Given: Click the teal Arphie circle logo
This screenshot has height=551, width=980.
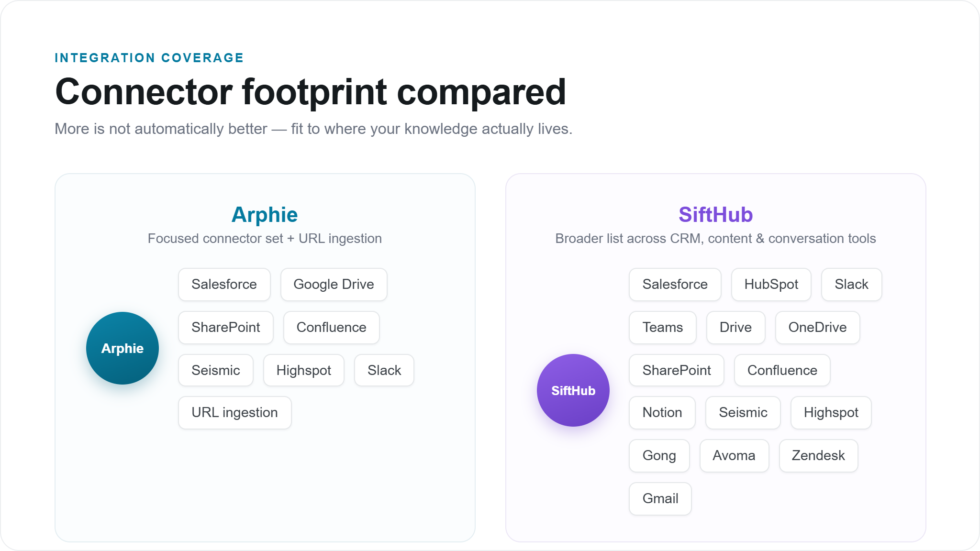Looking at the screenshot, I should pyautogui.click(x=122, y=348).
